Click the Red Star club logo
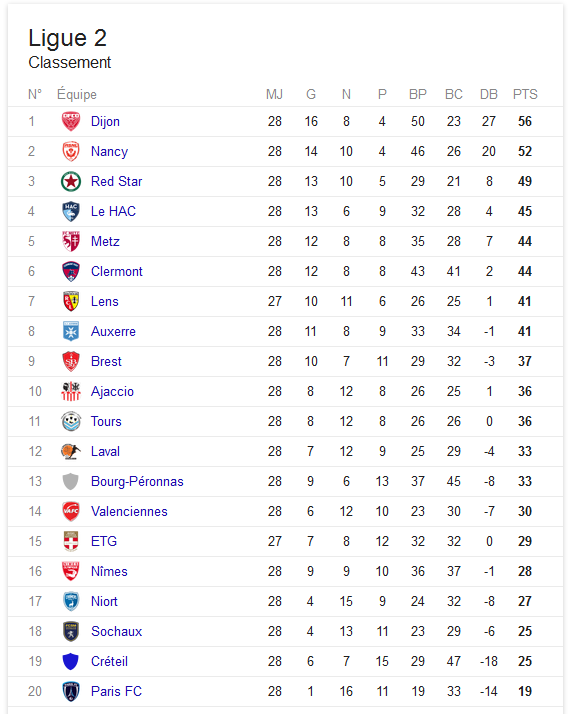This screenshot has height=714, width=569. [x=71, y=182]
